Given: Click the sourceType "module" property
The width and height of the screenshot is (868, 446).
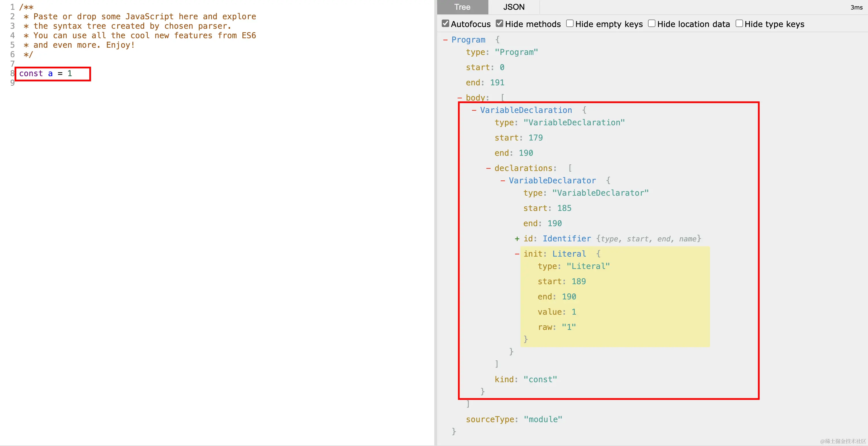Looking at the screenshot, I should (x=514, y=419).
